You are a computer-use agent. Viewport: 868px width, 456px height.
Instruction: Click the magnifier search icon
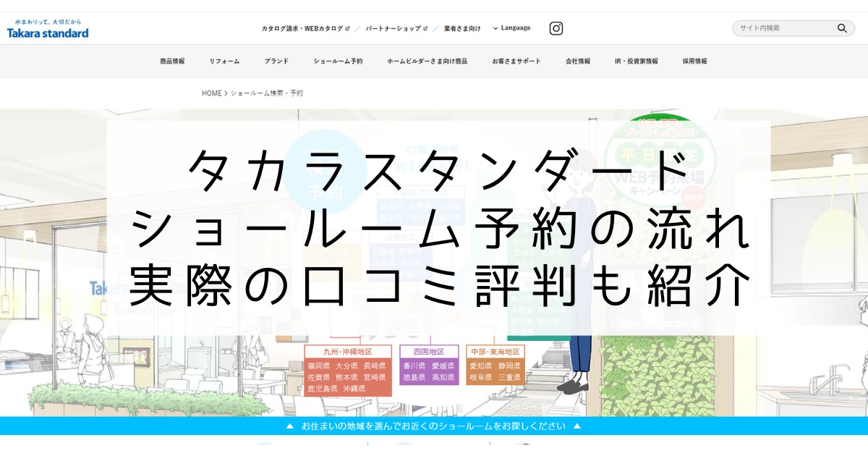click(x=842, y=28)
